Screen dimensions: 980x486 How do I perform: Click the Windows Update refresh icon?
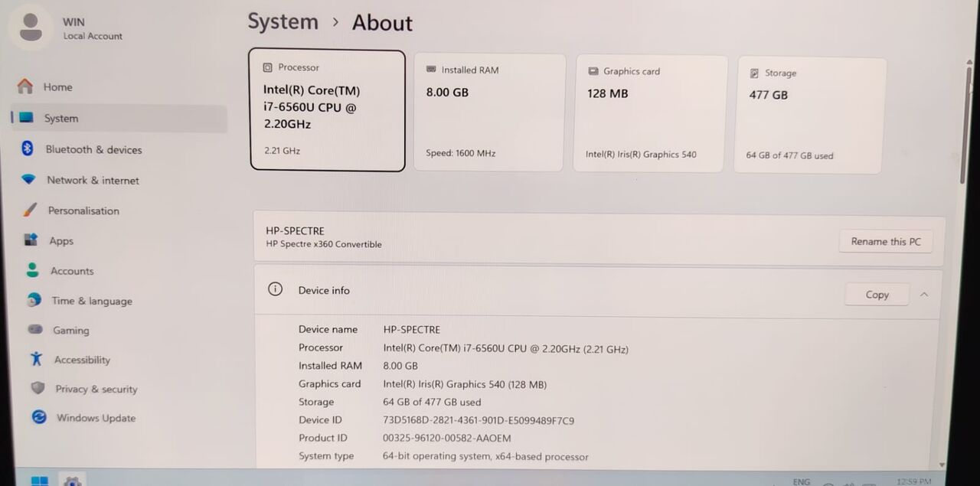click(x=39, y=417)
